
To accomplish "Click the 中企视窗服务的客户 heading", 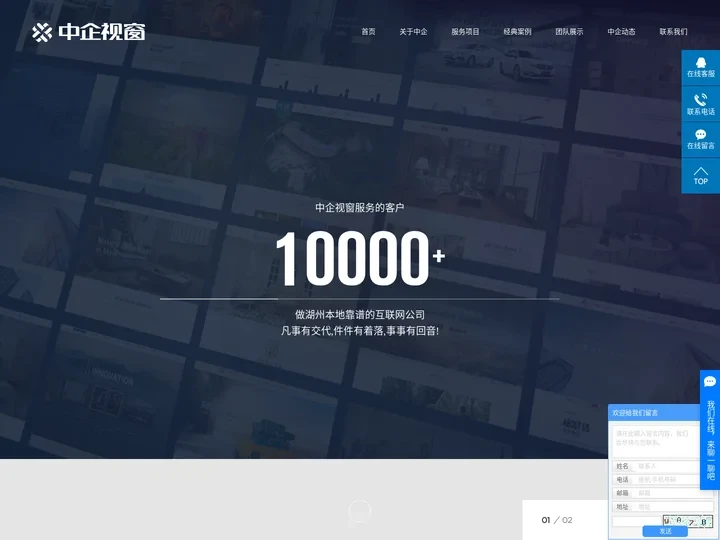I will tap(360, 208).
